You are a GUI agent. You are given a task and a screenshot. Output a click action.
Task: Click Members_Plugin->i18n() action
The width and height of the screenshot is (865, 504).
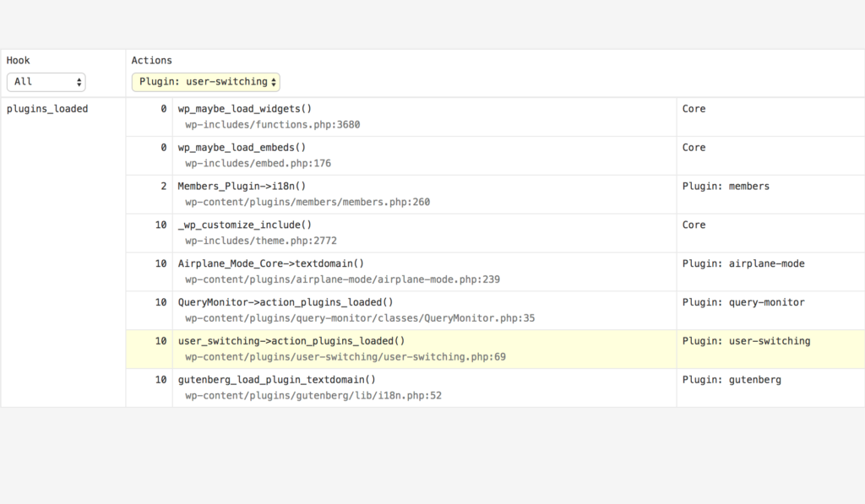[x=242, y=186]
